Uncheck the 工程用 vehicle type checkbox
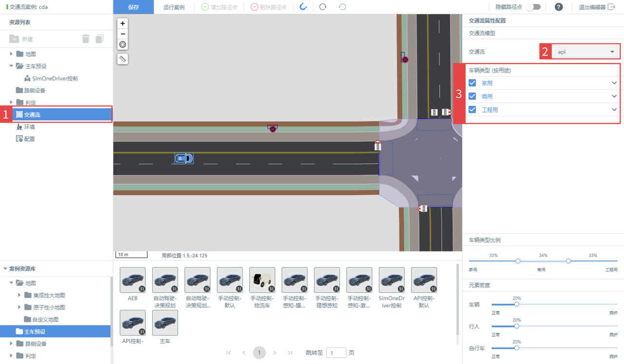Viewport: 624px width, 364px height. click(x=472, y=110)
